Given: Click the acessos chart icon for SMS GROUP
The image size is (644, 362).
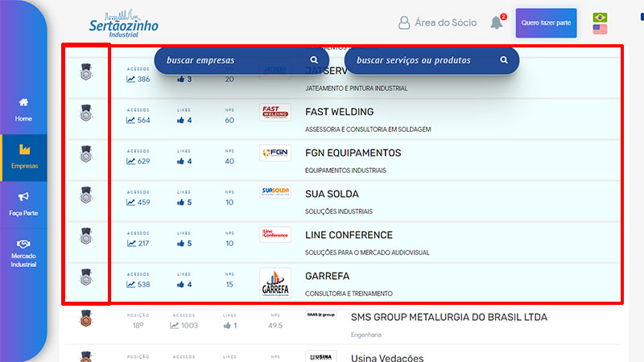Looking at the screenshot, I should pyautogui.click(x=174, y=326).
